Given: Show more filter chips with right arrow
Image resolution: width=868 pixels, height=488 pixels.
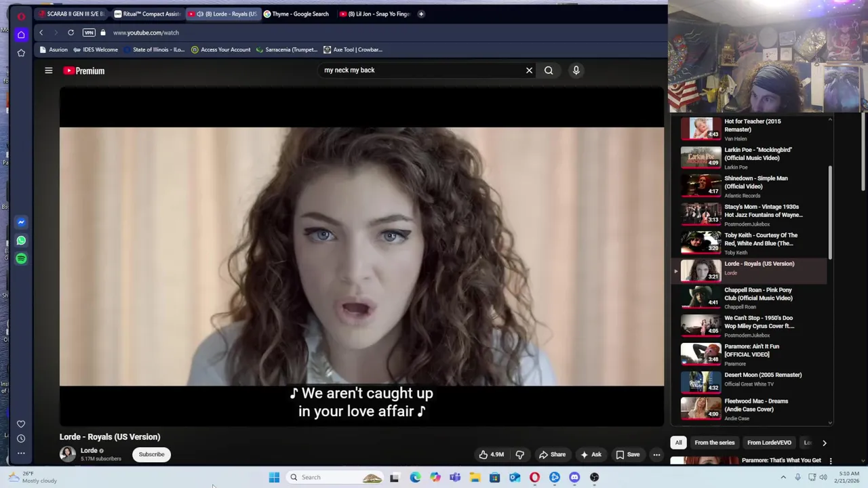Looking at the screenshot, I should point(824,443).
